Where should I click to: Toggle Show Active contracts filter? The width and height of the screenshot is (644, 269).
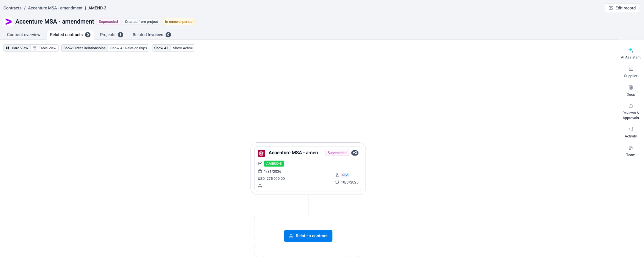pos(183,48)
